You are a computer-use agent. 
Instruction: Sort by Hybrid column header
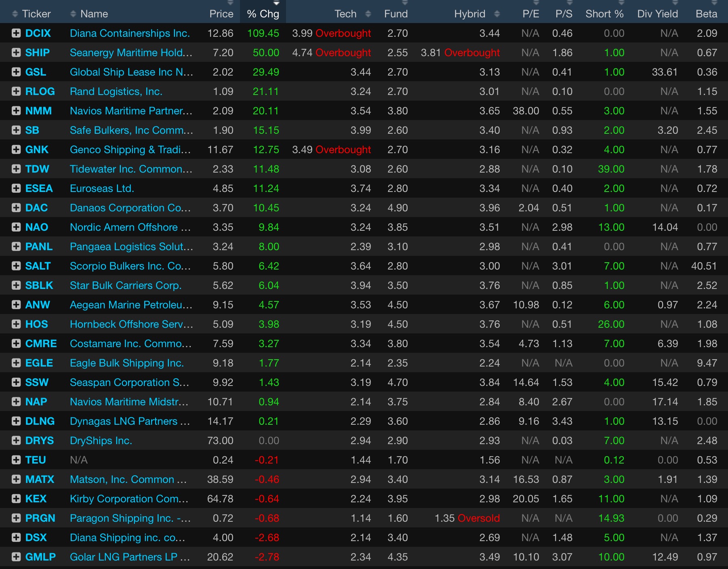click(x=470, y=14)
